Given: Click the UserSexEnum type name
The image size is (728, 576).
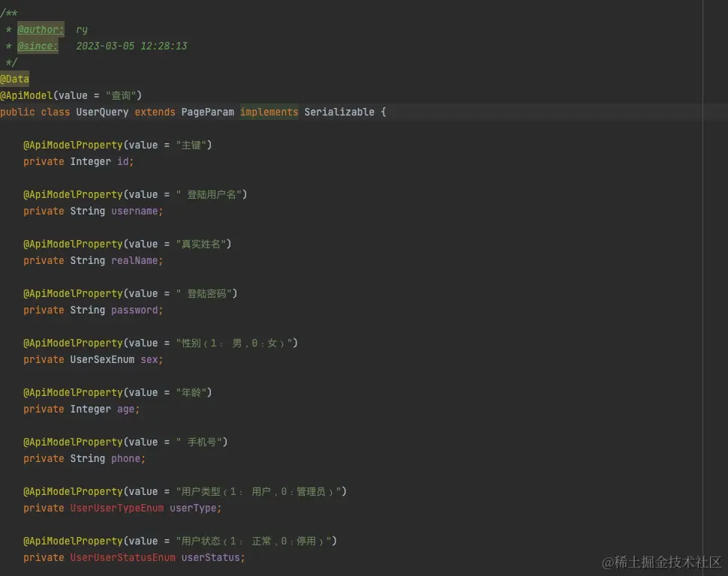Looking at the screenshot, I should point(102,360).
